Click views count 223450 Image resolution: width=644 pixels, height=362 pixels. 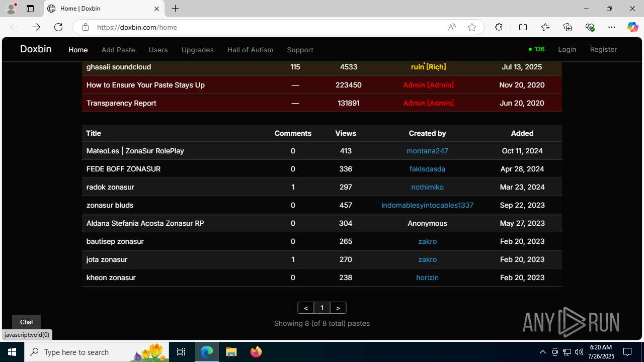[348, 85]
